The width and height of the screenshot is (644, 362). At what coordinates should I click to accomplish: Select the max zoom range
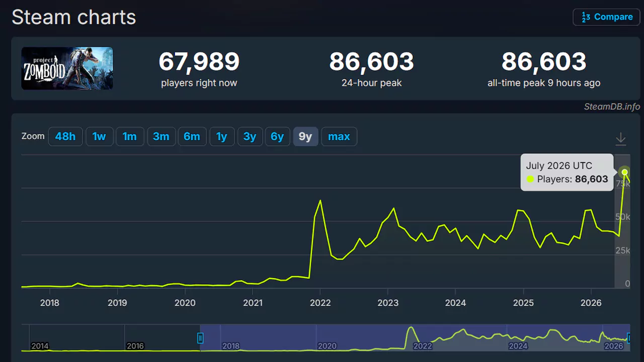[339, 136]
